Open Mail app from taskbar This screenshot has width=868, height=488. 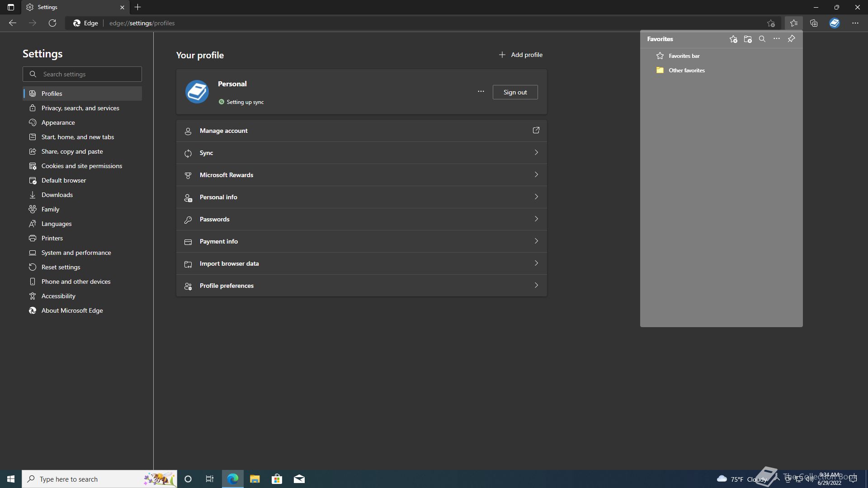299,479
